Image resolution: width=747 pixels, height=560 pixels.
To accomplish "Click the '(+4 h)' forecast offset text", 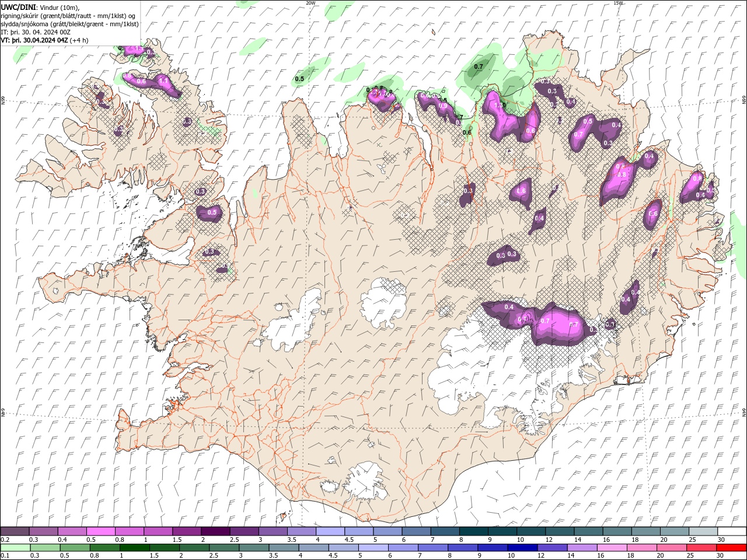I will coord(79,40).
